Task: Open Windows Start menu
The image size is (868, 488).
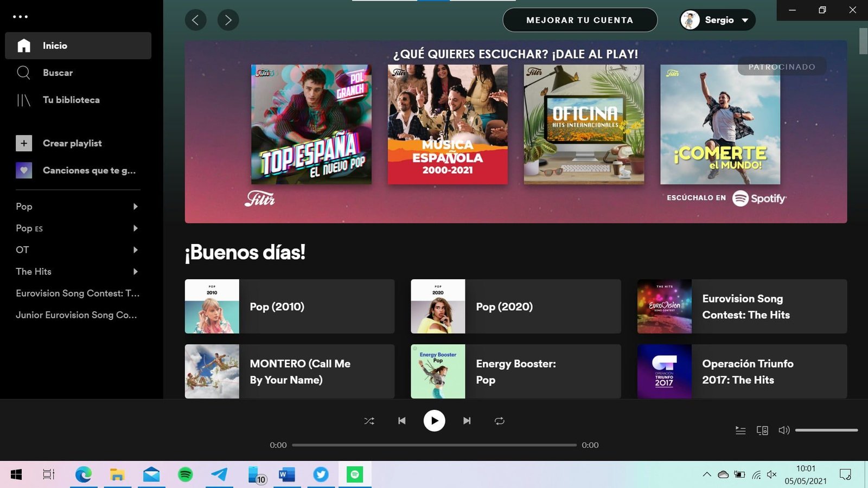Action: pos(16,475)
